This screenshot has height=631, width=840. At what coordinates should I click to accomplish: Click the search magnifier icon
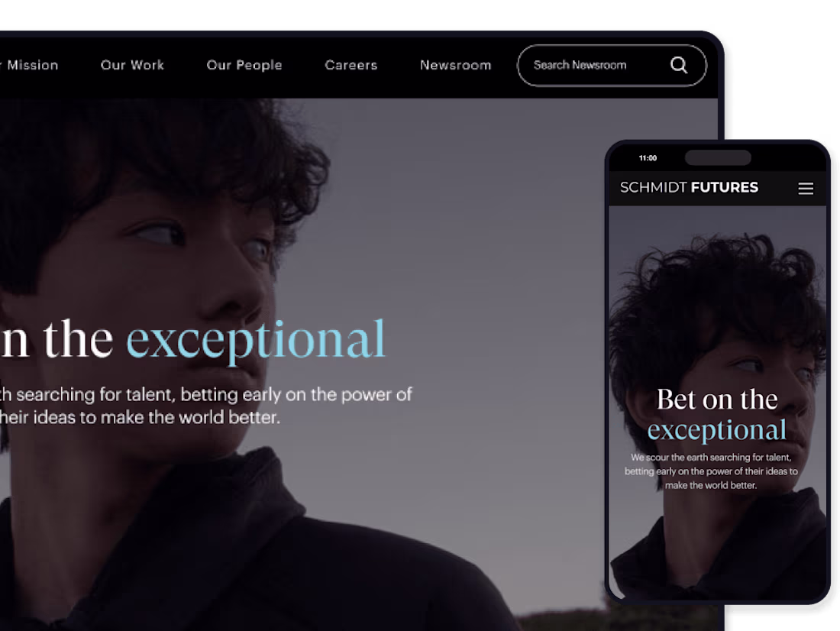(679, 65)
